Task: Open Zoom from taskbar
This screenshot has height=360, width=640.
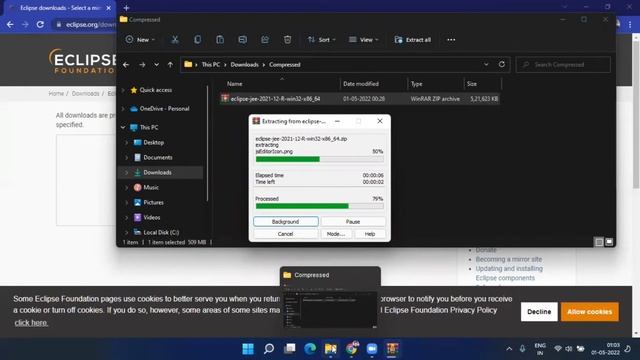Action: (372, 349)
